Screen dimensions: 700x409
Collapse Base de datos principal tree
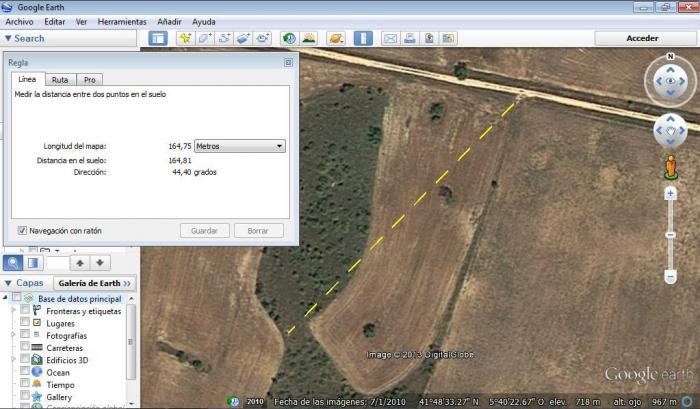tap(5, 297)
